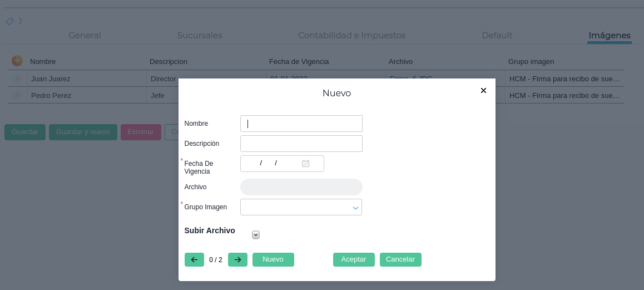644x290 pixels.
Task: Close the Nuevo dialog with the X
Action: pyautogui.click(x=483, y=90)
